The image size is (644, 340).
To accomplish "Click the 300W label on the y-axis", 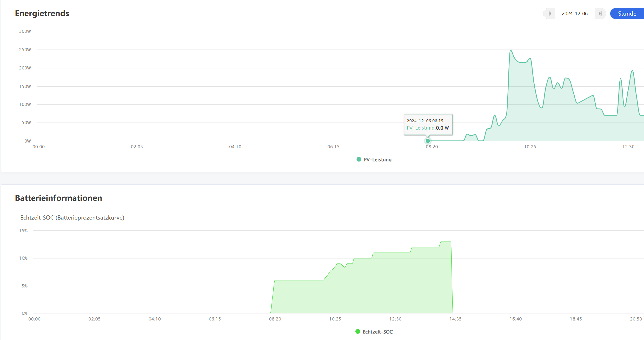I will click(25, 31).
